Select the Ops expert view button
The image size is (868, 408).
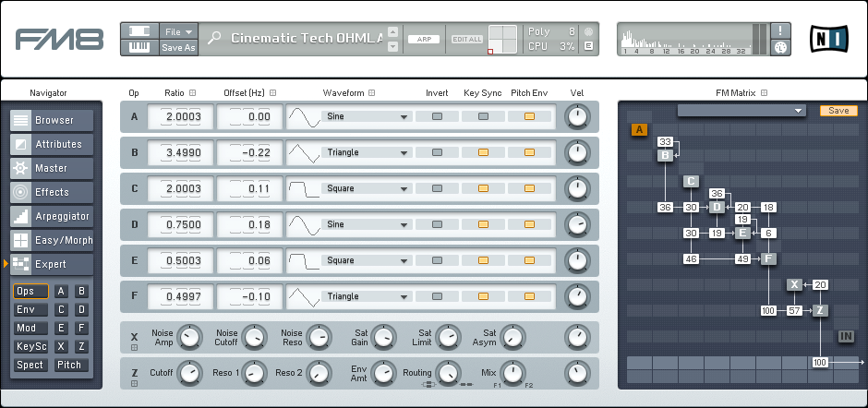tap(31, 291)
